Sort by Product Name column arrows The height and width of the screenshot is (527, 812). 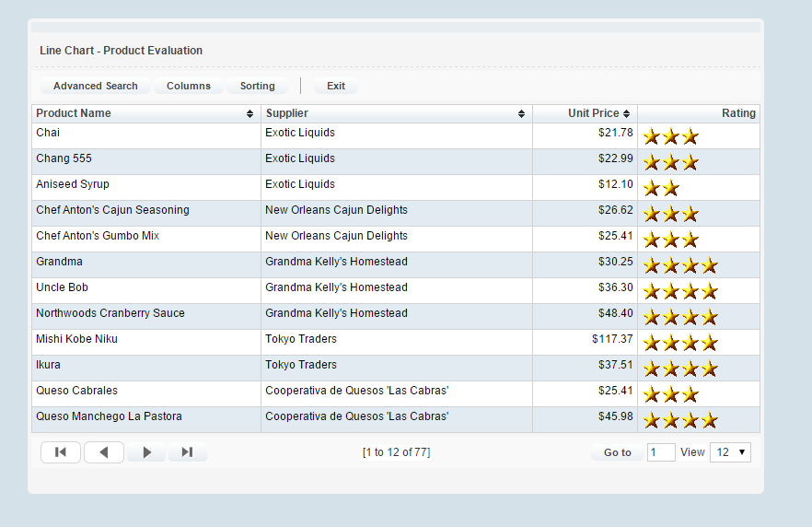pos(249,114)
